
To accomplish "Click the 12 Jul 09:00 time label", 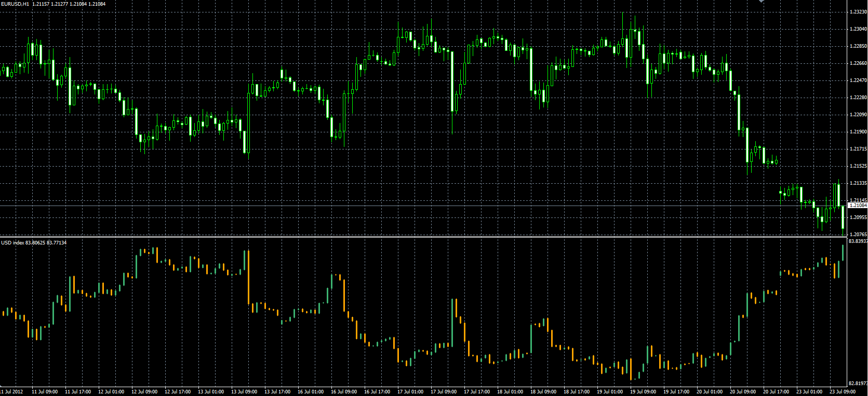I will pyautogui.click(x=144, y=392).
